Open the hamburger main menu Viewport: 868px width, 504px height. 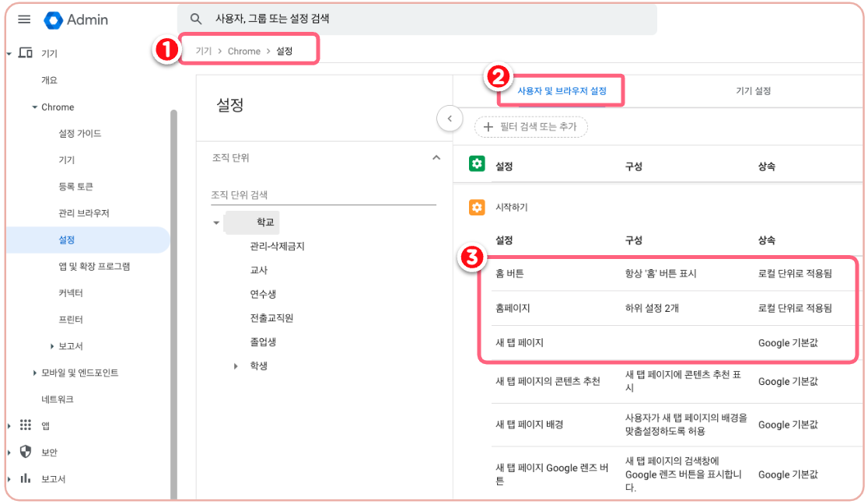click(24, 19)
